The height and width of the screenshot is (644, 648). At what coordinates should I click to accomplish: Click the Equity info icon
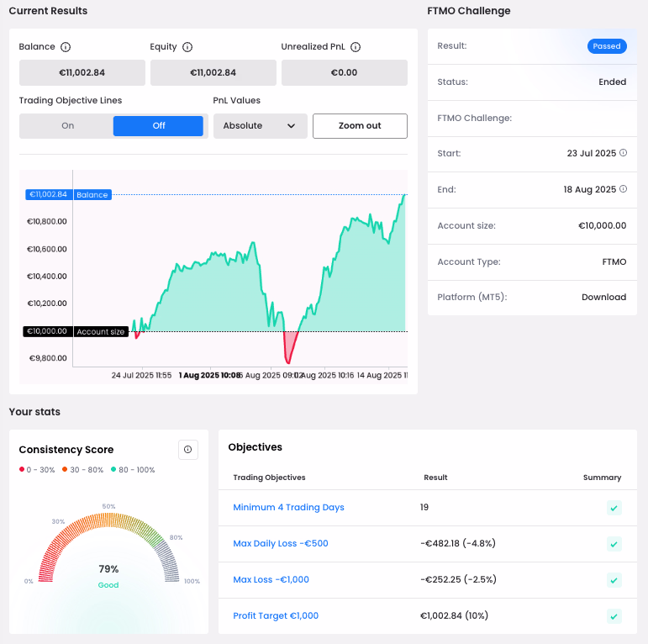tap(187, 47)
